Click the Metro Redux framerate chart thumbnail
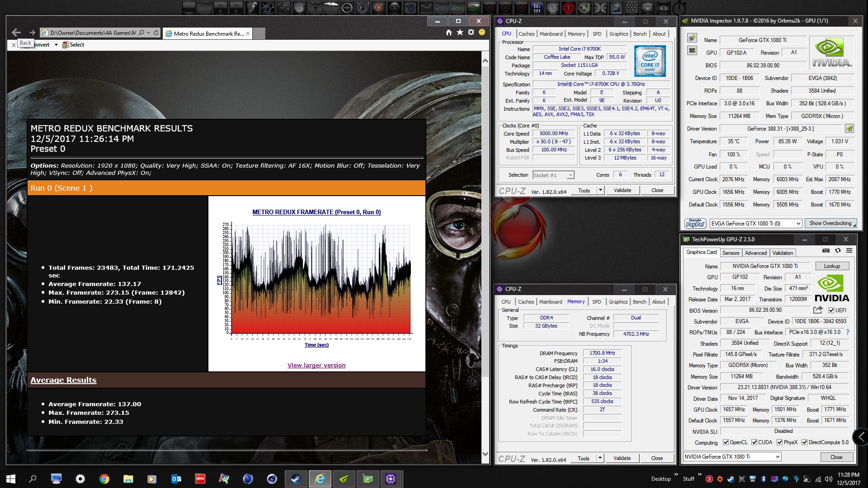The height and width of the screenshot is (488, 868). click(x=316, y=278)
